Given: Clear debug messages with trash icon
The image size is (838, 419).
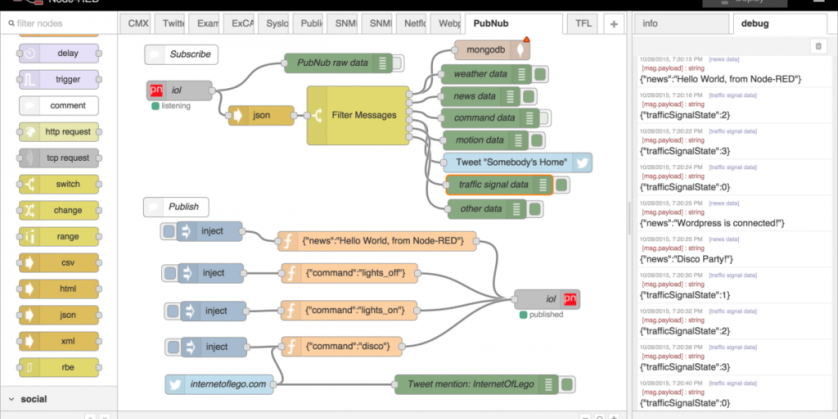Looking at the screenshot, I should click(818, 46).
